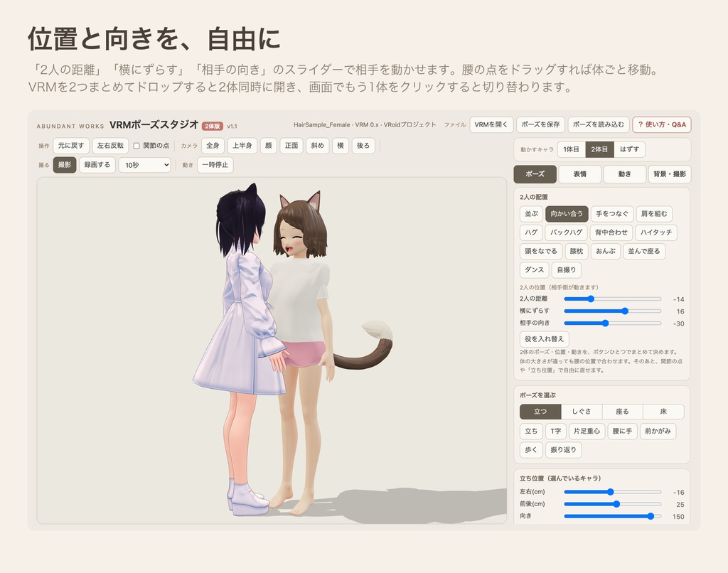Choose the はずす option
This screenshot has height=573, width=728.
(x=630, y=149)
